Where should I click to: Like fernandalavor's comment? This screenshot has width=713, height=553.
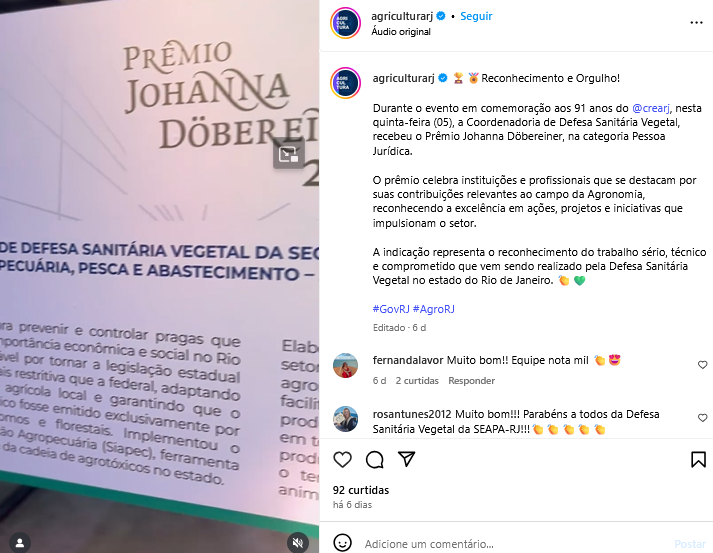click(x=703, y=365)
